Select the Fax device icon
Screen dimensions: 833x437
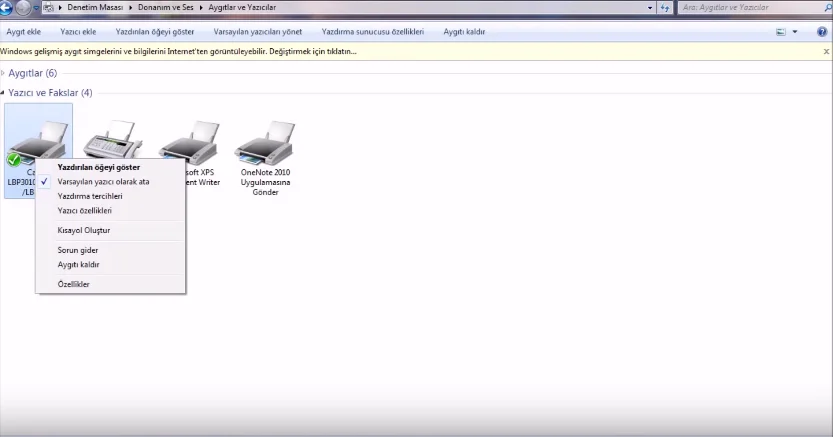113,138
